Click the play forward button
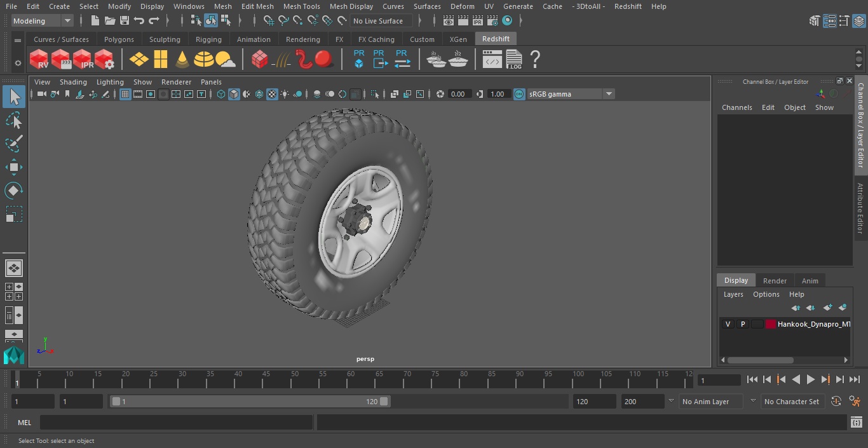 tap(810, 379)
